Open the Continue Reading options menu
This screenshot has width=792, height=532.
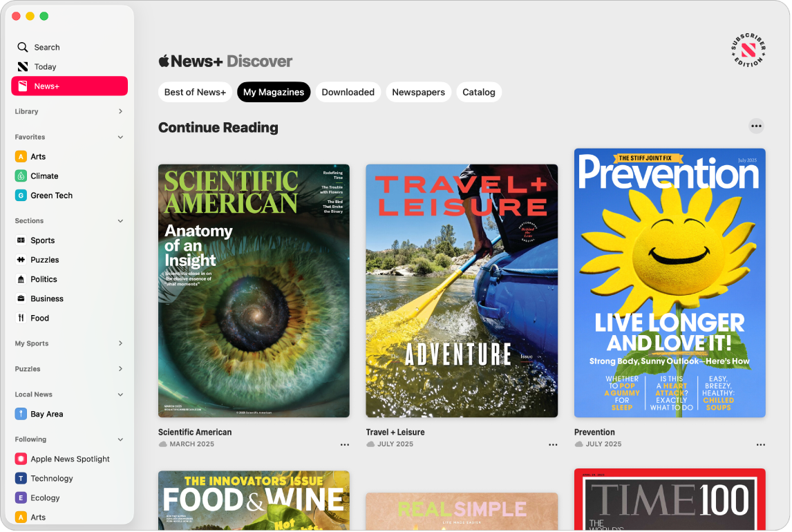757,125
